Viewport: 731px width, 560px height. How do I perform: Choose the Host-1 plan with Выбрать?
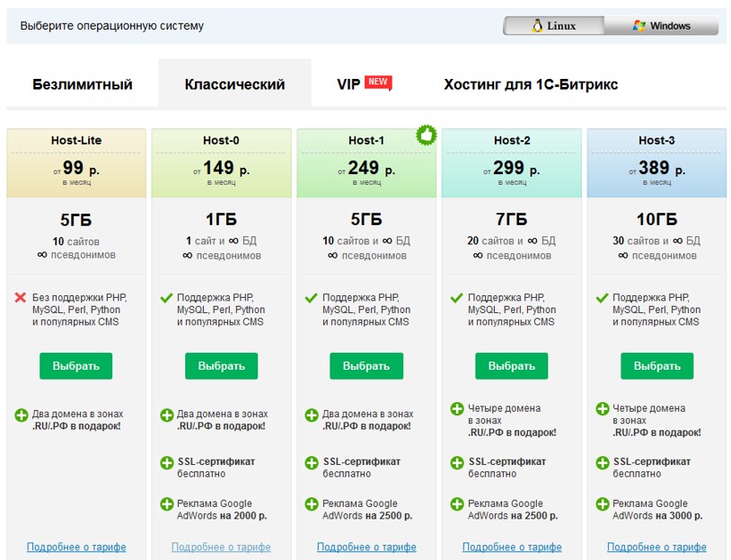(x=366, y=366)
